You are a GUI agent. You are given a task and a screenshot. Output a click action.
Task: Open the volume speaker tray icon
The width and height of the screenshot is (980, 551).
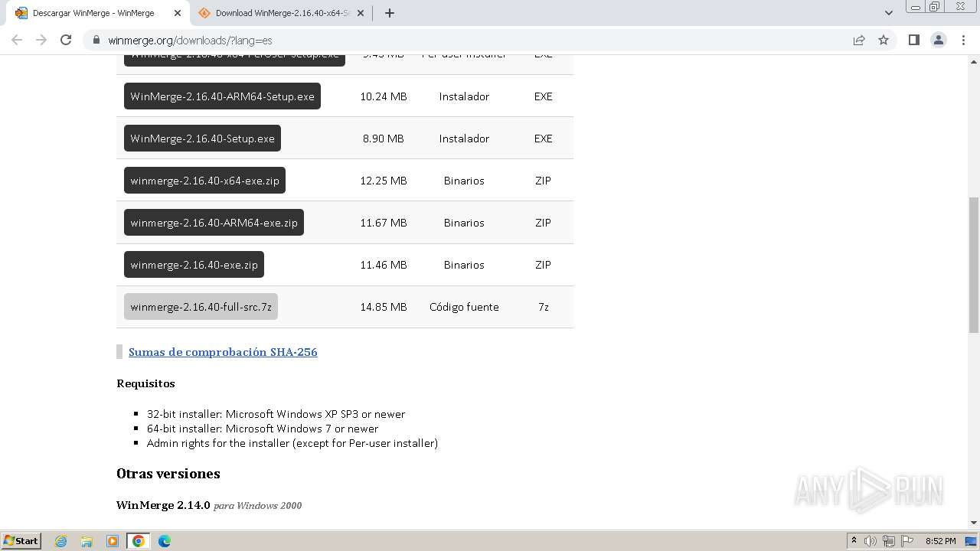click(871, 541)
